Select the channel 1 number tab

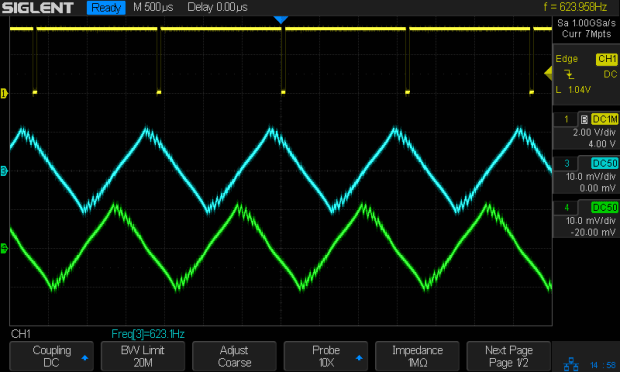pos(566,119)
